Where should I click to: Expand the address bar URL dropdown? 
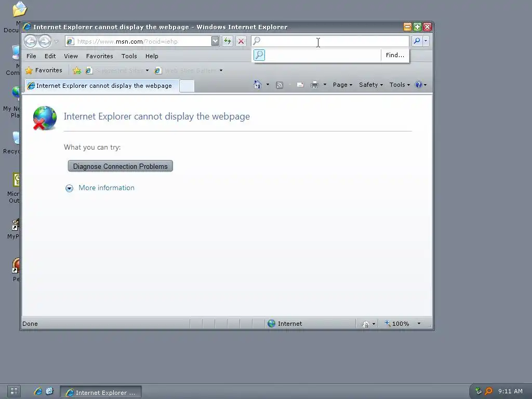click(x=215, y=42)
